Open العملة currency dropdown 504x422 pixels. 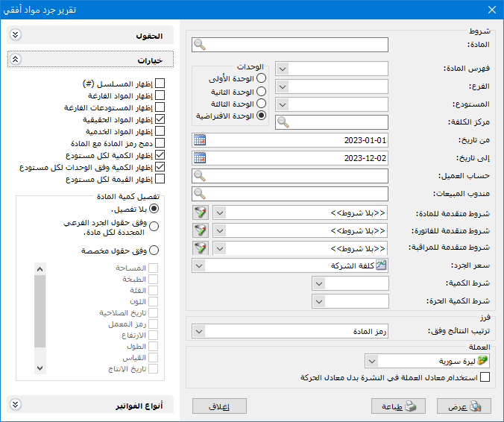(x=372, y=361)
